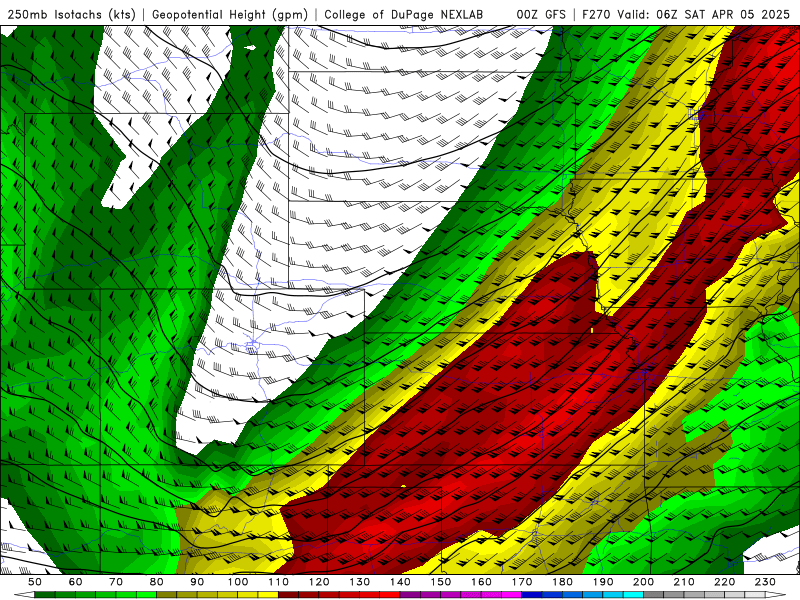Click the "00Z GFS" model run label

(x=541, y=15)
